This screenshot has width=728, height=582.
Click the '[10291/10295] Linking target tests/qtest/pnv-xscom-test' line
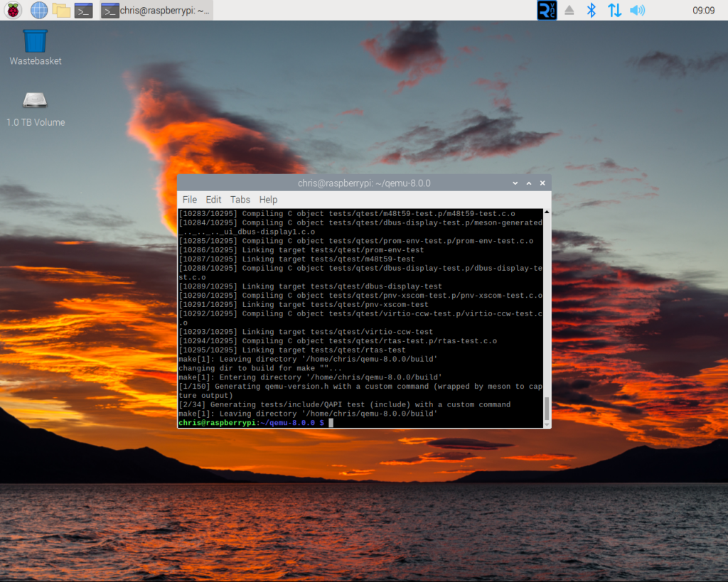click(304, 304)
